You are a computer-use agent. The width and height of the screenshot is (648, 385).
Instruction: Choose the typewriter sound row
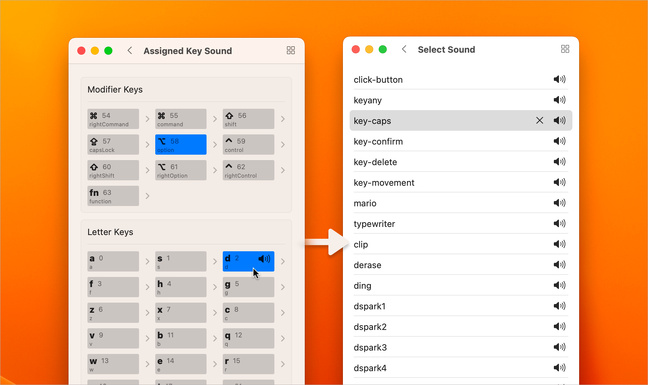(461, 223)
